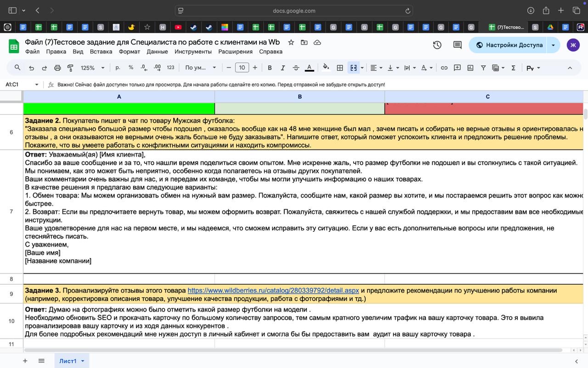Activate the paint format tool
Screen dimensions: 588x368
[70, 68]
